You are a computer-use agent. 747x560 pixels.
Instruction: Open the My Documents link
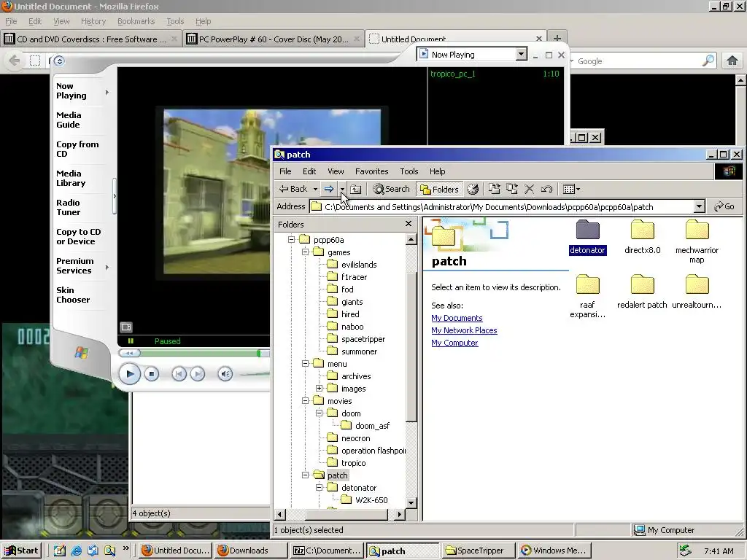[457, 318]
